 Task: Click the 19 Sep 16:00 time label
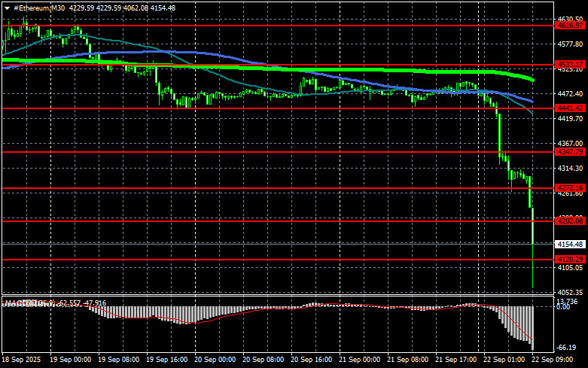click(166, 360)
